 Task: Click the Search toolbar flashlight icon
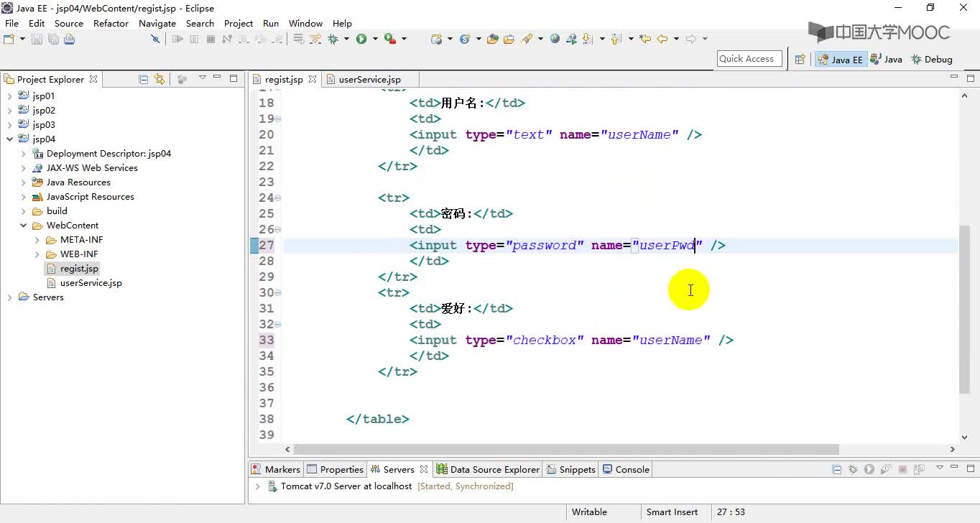[x=527, y=39]
